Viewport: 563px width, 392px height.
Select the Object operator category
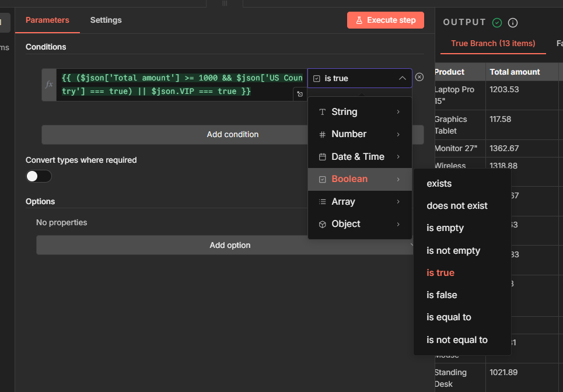(359, 224)
